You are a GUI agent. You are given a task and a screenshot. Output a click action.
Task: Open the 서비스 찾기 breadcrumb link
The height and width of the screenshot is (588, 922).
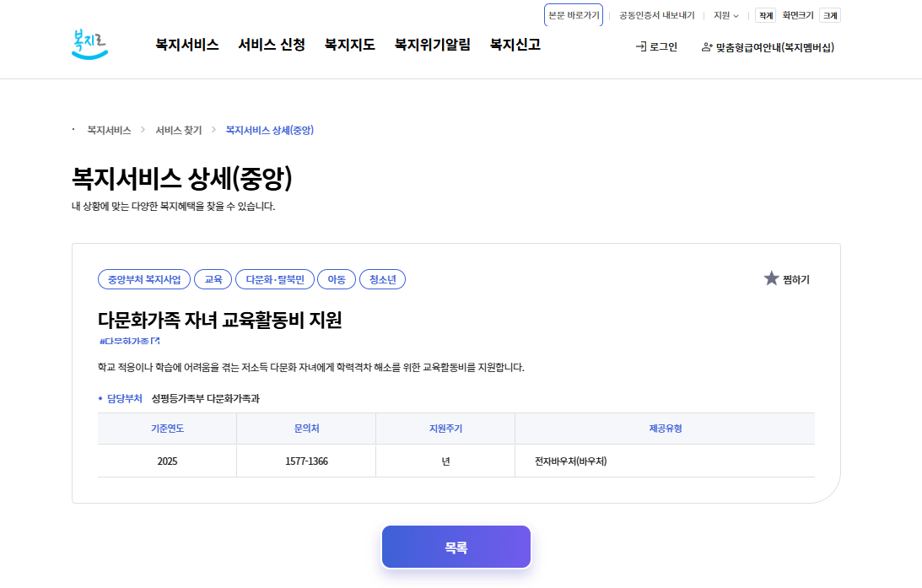click(178, 130)
